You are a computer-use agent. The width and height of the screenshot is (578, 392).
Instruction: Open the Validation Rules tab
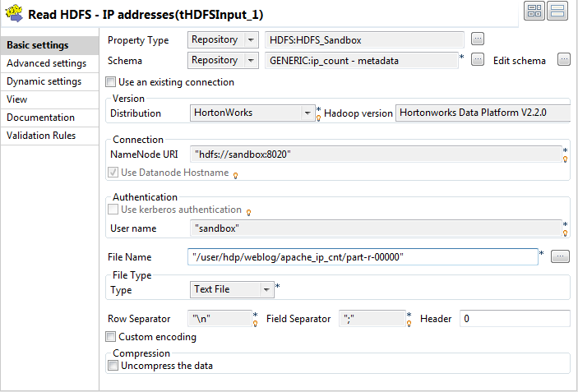point(41,136)
